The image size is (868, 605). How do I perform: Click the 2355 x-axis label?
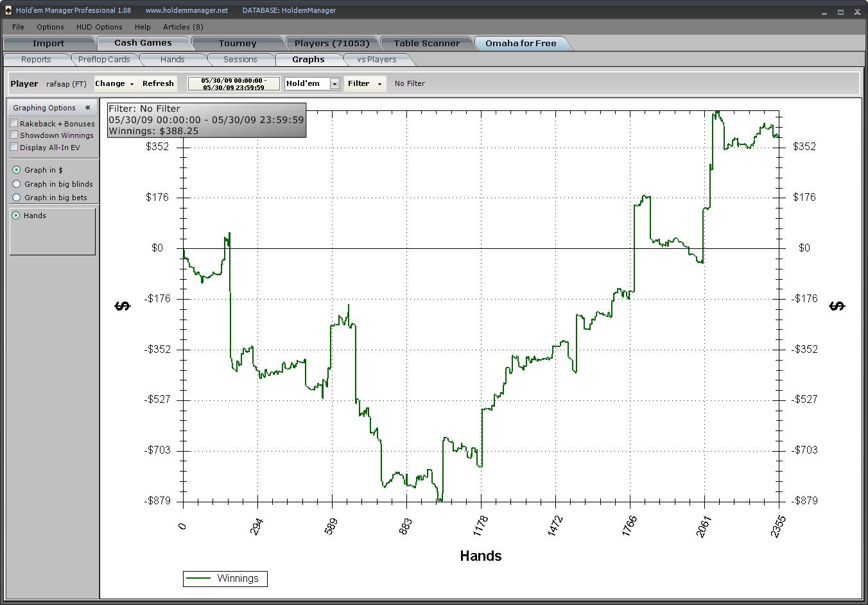[778, 525]
